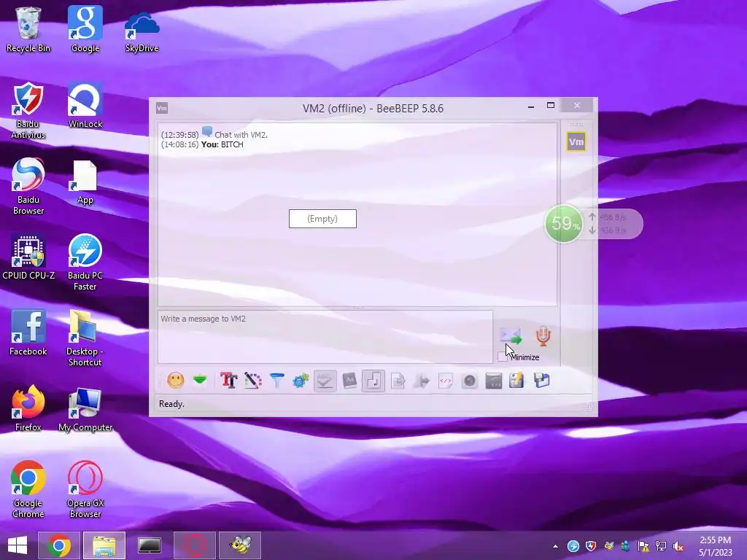Open Baidu Browser desktop shortcut
This screenshot has width=747, height=560.
pos(28,186)
